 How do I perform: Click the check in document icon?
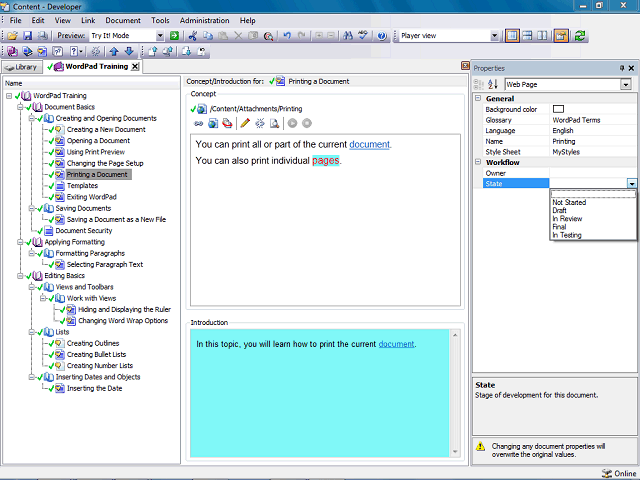click(x=152, y=51)
